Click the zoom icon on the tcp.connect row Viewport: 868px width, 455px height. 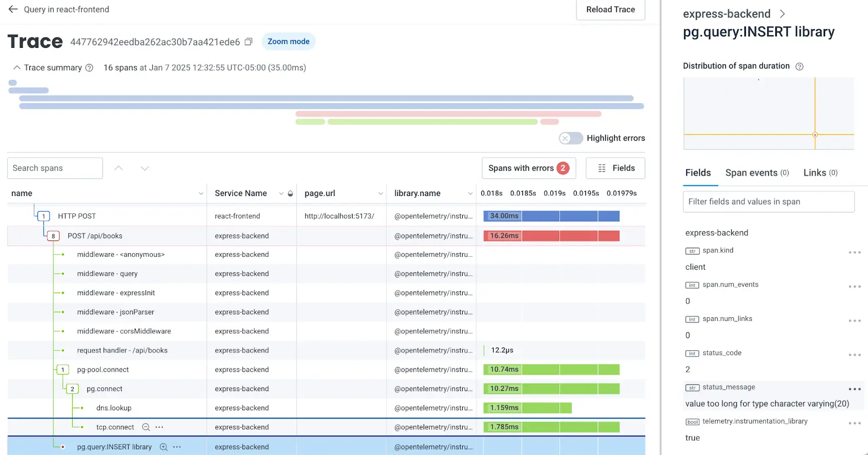point(146,427)
